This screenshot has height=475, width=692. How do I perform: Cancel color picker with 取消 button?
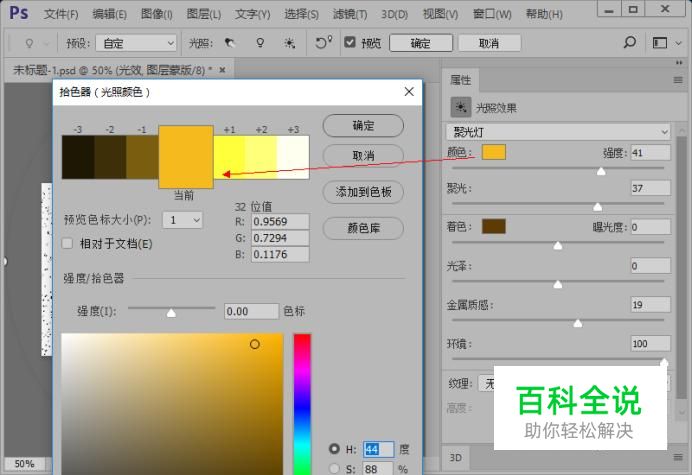click(363, 155)
